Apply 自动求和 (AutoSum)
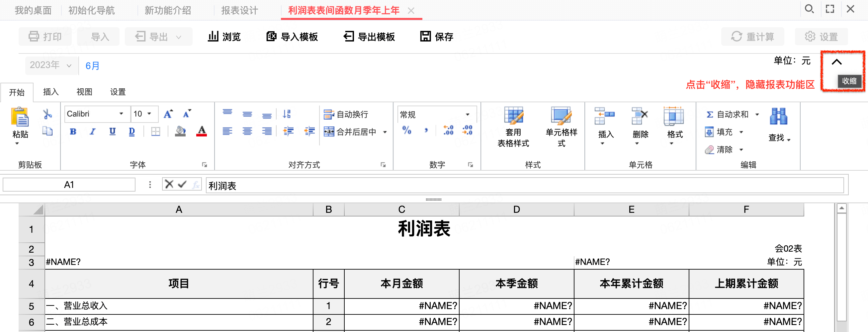This screenshot has height=332, width=868. [x=728, y=114]
